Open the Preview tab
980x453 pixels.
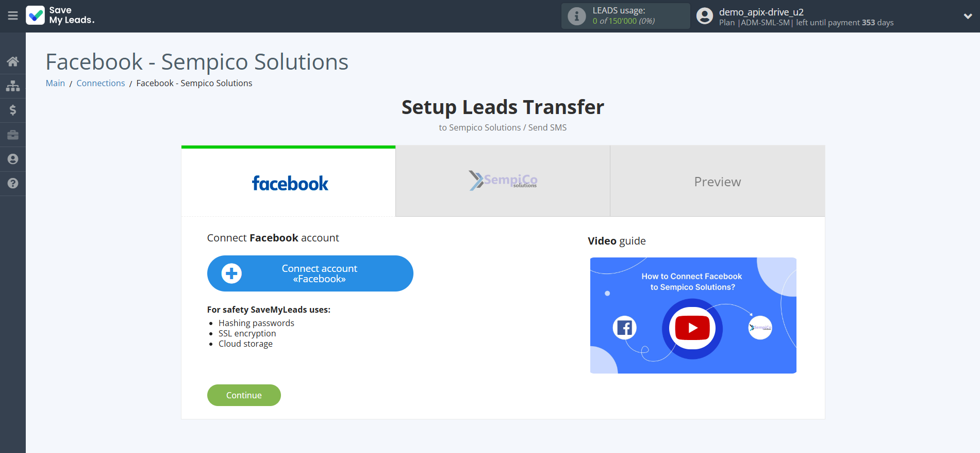pos(717,182)
